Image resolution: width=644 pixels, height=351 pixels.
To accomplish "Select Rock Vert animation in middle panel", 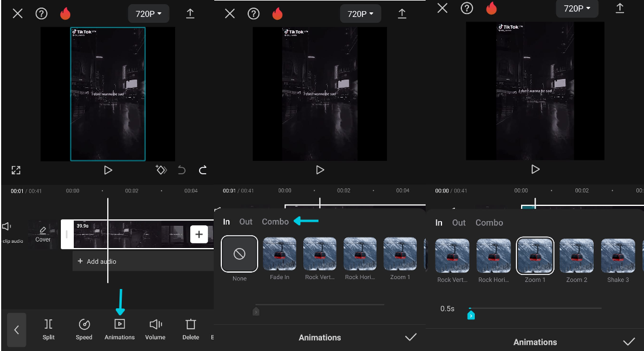I will point(320,259).
